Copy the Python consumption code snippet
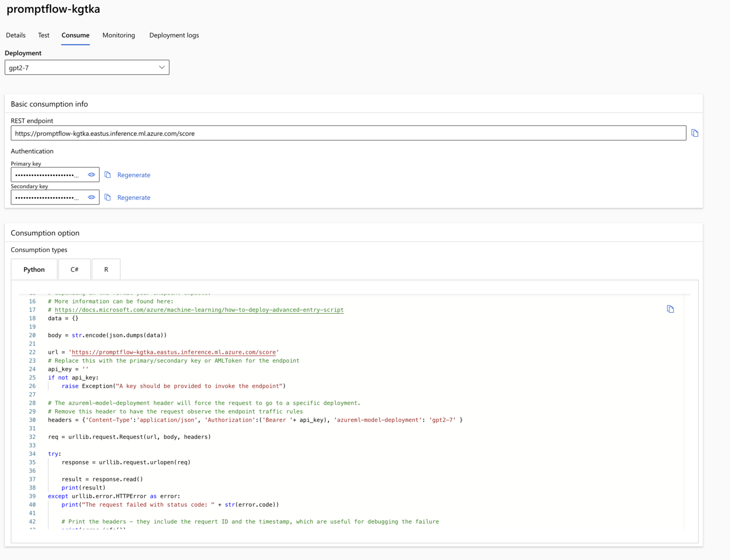The height and width of the screenshot is (560, 730). [670, 309]
